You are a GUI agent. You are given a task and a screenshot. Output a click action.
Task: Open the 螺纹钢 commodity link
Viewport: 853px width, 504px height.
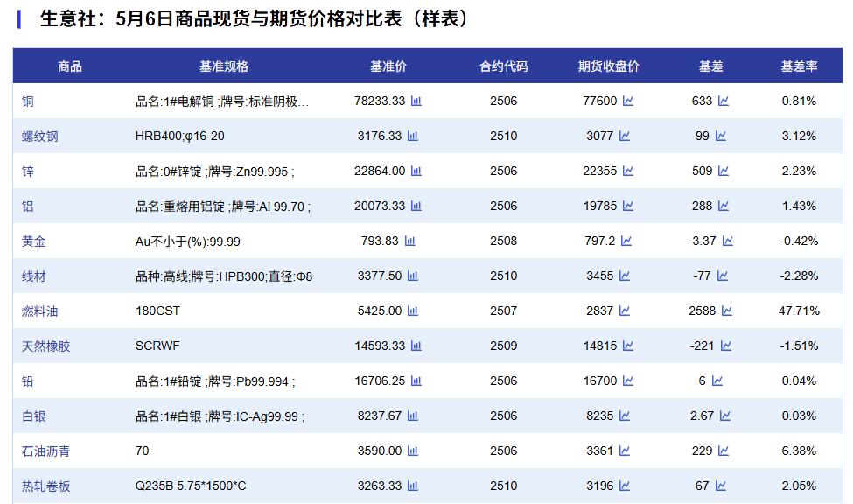pyautogui.click(x=40, y=136)
